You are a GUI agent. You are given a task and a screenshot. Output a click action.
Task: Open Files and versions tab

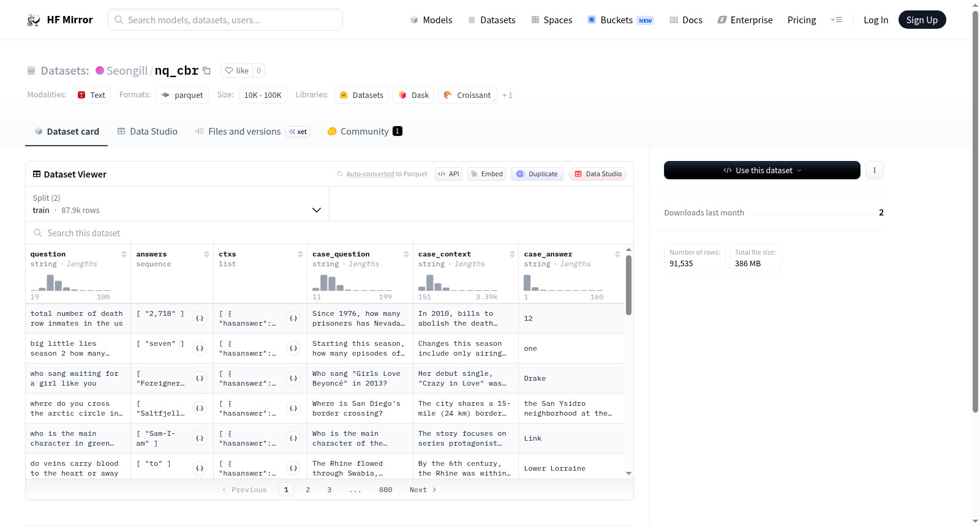coord(252,132)
